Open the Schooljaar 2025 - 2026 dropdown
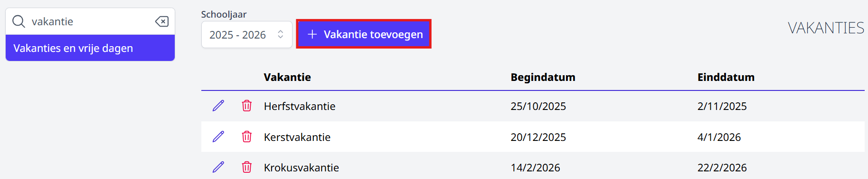The height and width of the screenshot is (179, 868). click(x=246, y=35)
